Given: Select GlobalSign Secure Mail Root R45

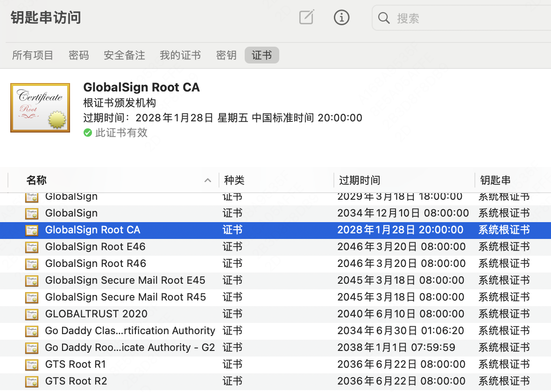Looking at the screenshot, I should pyautogui.click(x=275, y=298).
